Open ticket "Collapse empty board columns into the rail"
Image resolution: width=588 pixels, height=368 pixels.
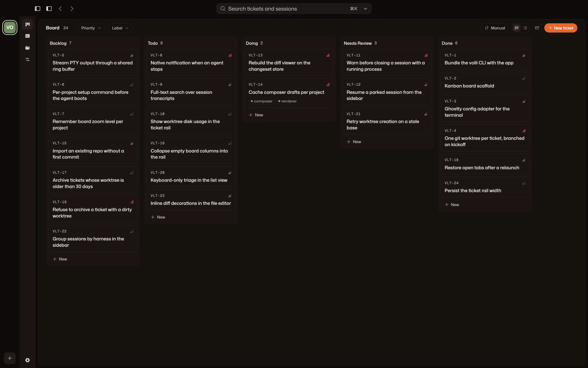tap(191, 150)
